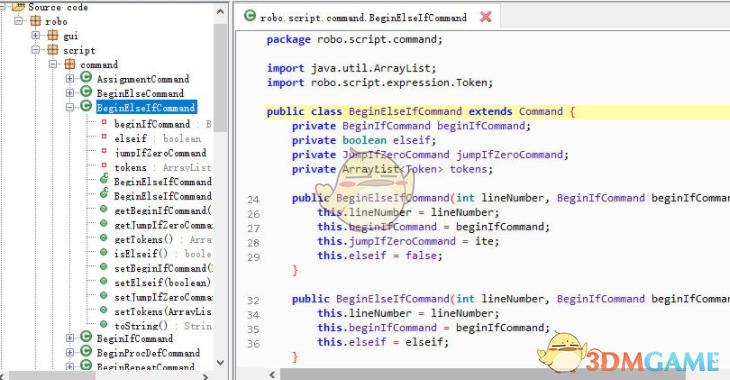730x380 pixels.
Task: Click the Source code folder icon
Action: (x=18, y=7)
